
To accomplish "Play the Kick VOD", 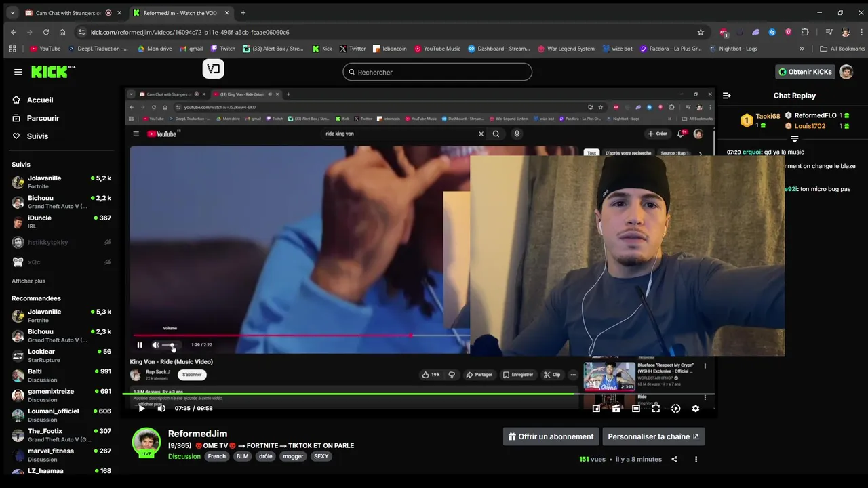I will click(141, 408).
